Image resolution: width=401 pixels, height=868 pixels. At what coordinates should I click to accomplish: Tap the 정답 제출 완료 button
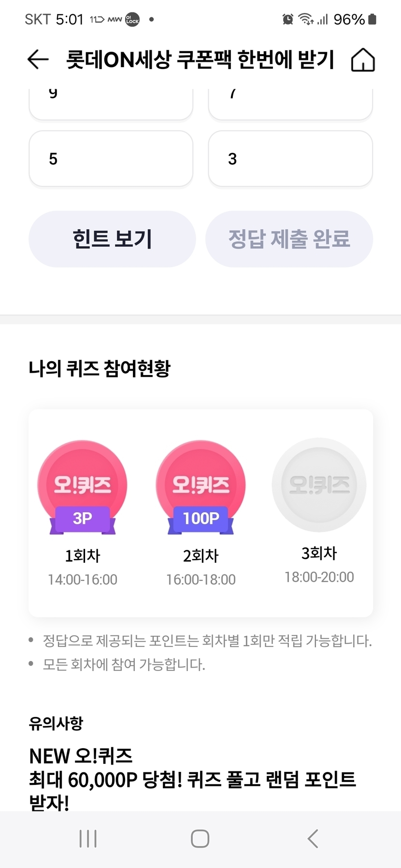[x=289, y=239]
